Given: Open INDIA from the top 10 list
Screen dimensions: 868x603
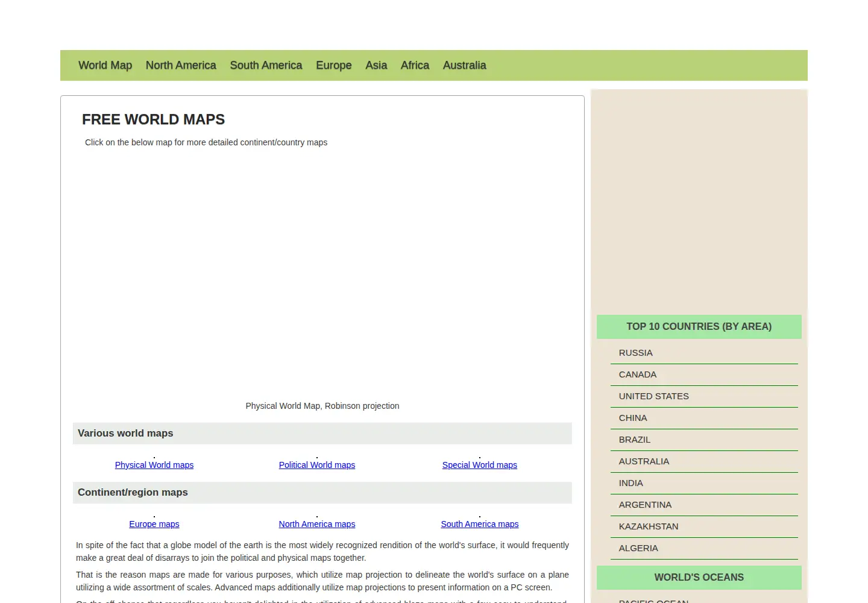Looking at the screenshot, I should coord(704,483).
